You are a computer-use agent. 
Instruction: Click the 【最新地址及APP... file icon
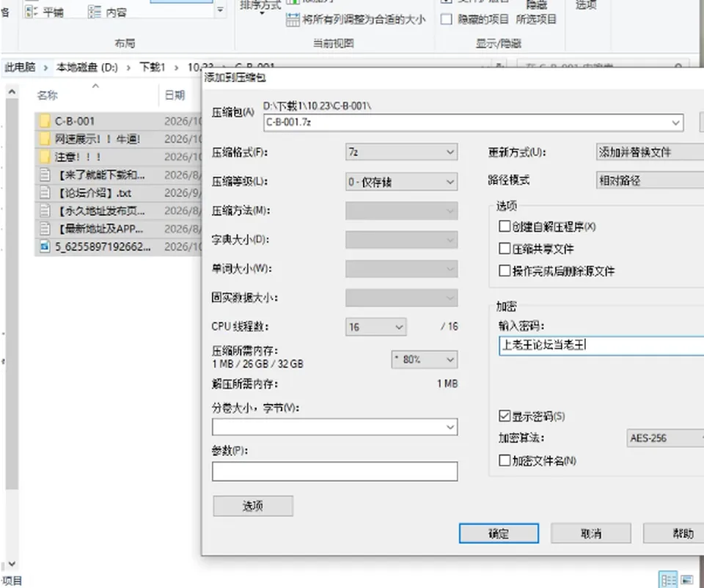[45, 229]
